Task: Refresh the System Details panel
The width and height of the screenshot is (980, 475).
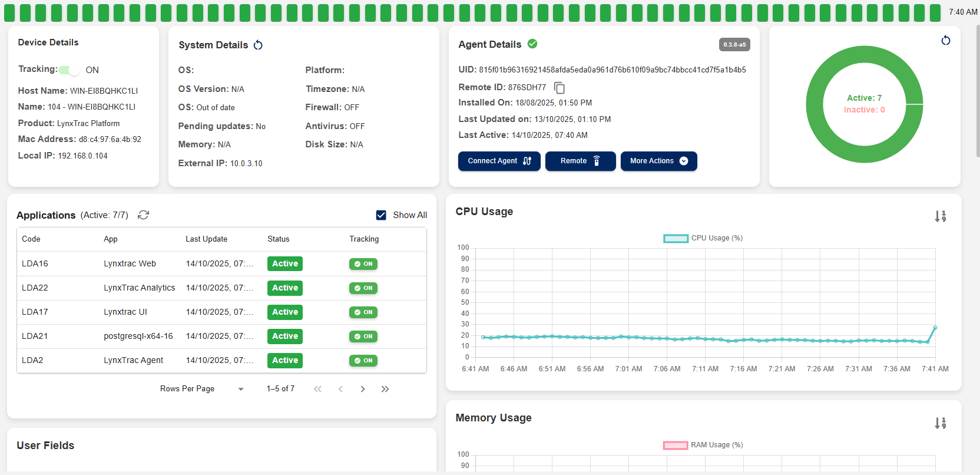Action: click(258, 45)
